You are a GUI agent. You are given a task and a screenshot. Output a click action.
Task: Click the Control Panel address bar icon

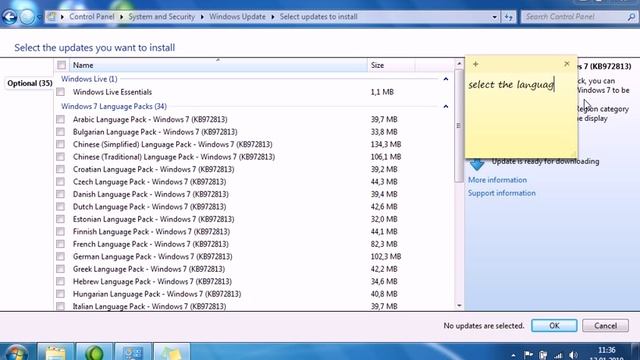coord(51,17)
